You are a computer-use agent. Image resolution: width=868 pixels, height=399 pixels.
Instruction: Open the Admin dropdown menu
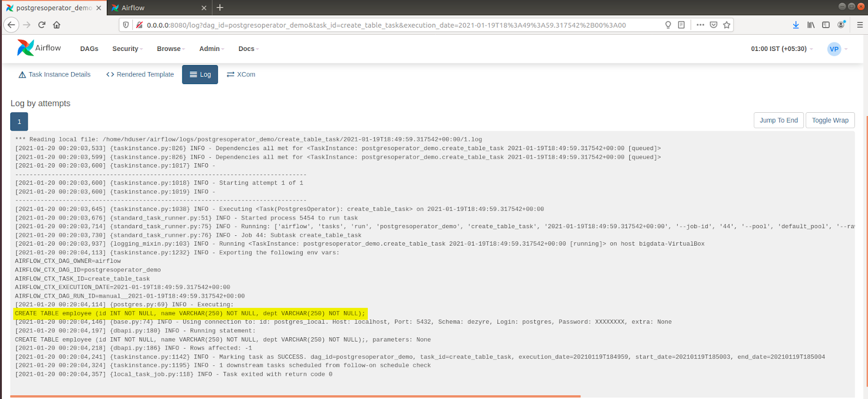[x=211, y=49]
